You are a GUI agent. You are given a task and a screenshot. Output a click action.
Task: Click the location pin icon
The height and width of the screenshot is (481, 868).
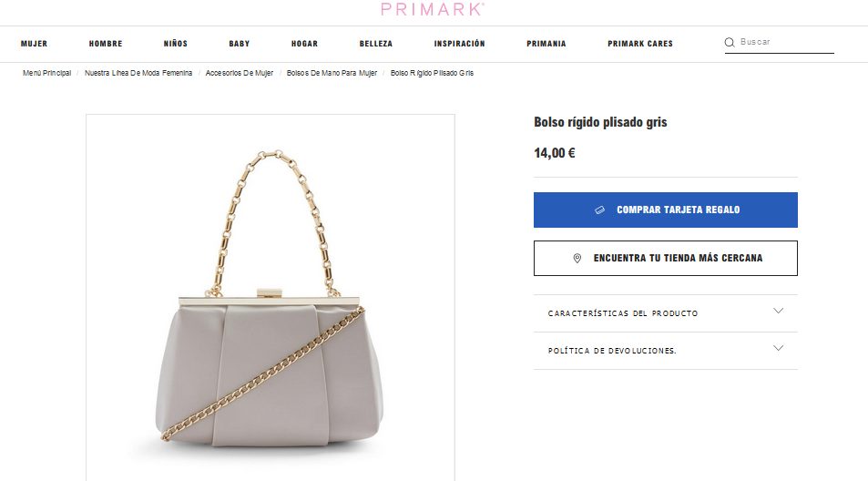[x=577, y=258]
